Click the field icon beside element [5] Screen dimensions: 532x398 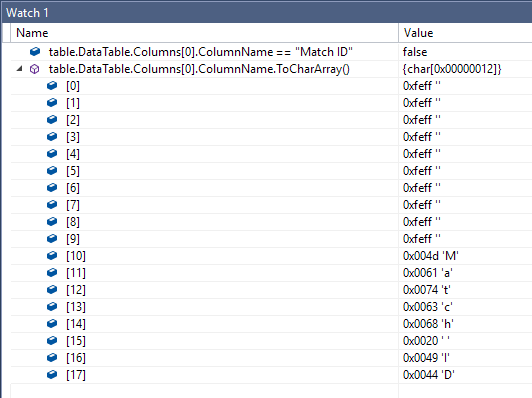(x=52, y=170)
